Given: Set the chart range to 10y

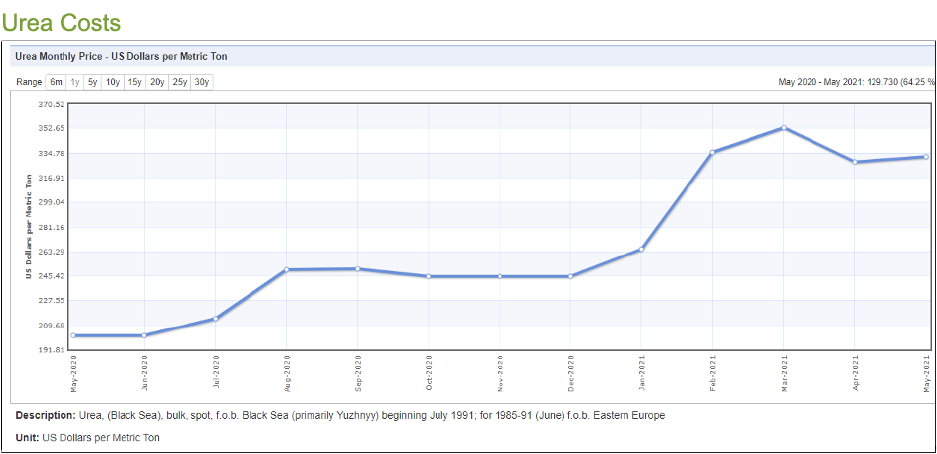Looking at the screenshot, I should [x=112, y=82].
